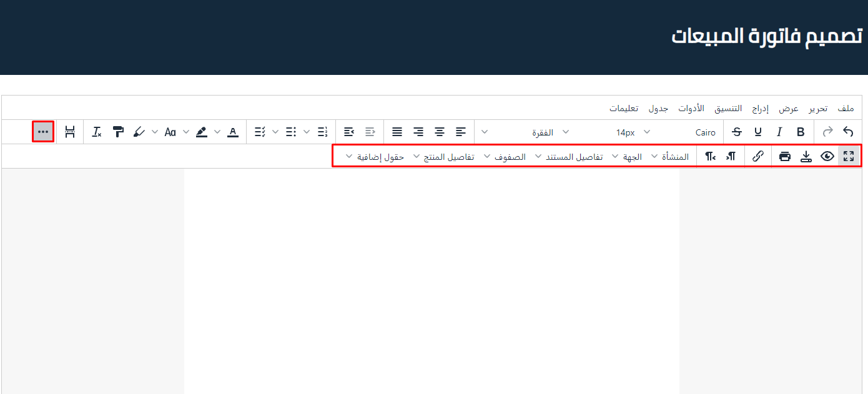868x394 pixels.
Task: Open the حقول إضافية dropdown
Action: point(375,157)
